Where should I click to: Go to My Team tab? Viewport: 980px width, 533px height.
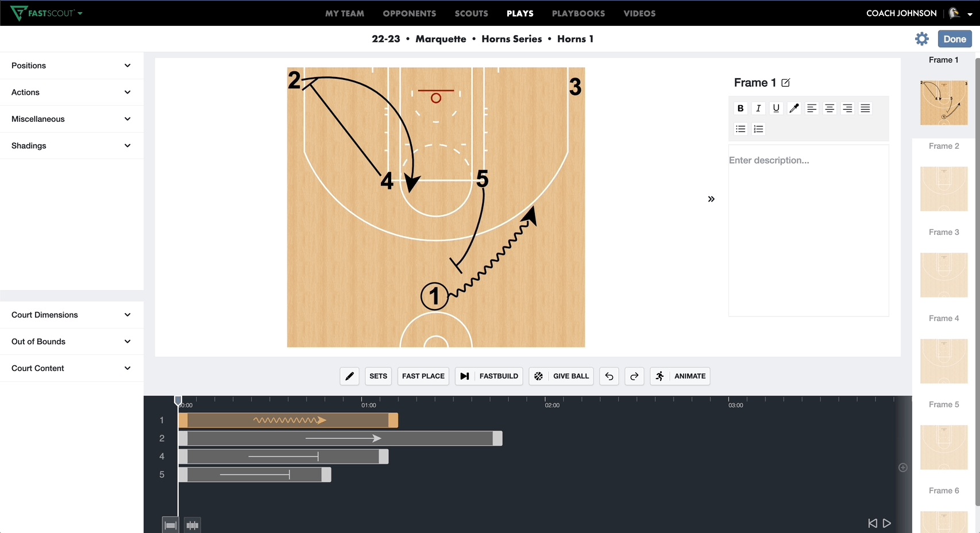click(x=345, y=13)
